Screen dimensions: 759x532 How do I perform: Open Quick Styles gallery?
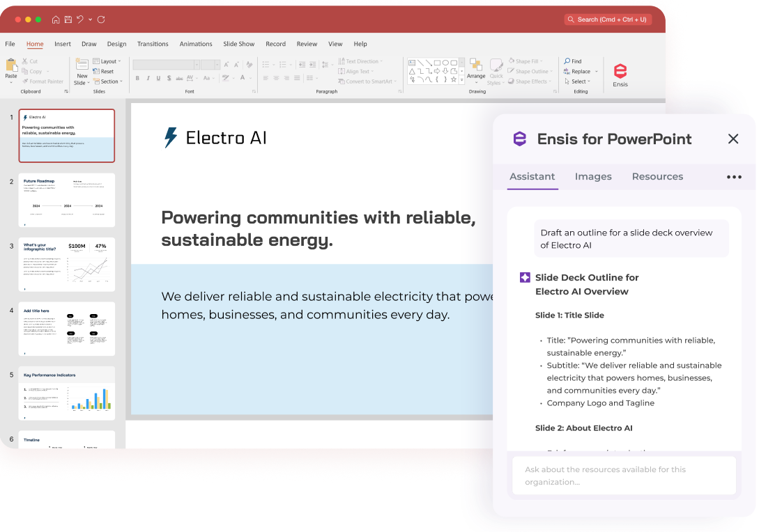496,72
